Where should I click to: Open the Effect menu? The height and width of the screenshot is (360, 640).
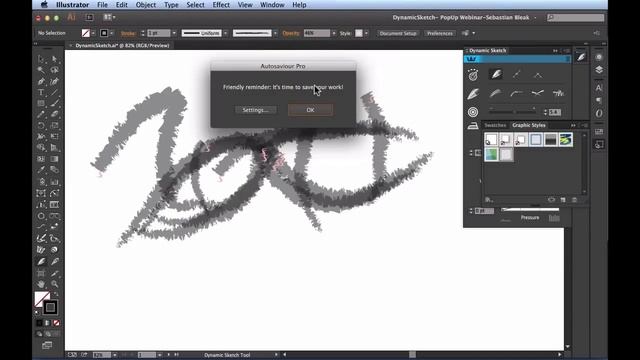coord(221,5)
